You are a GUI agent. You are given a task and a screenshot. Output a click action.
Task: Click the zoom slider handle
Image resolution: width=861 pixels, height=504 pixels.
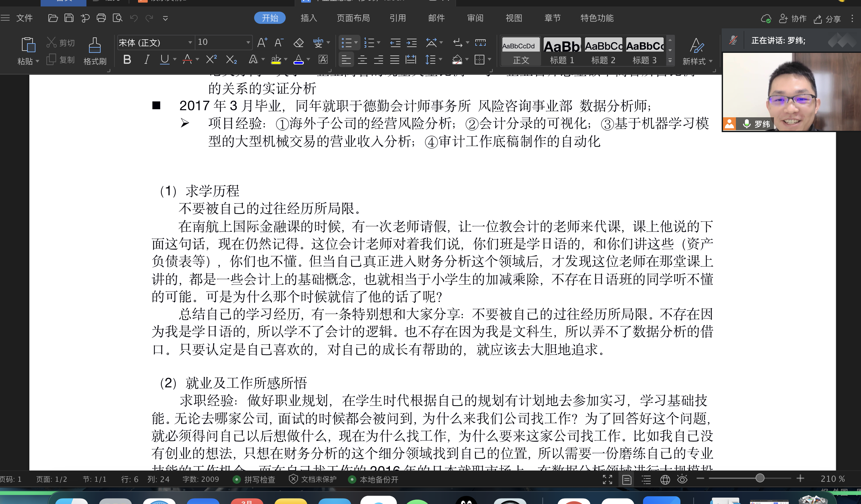pyautogui.click(x=759, y=479)
